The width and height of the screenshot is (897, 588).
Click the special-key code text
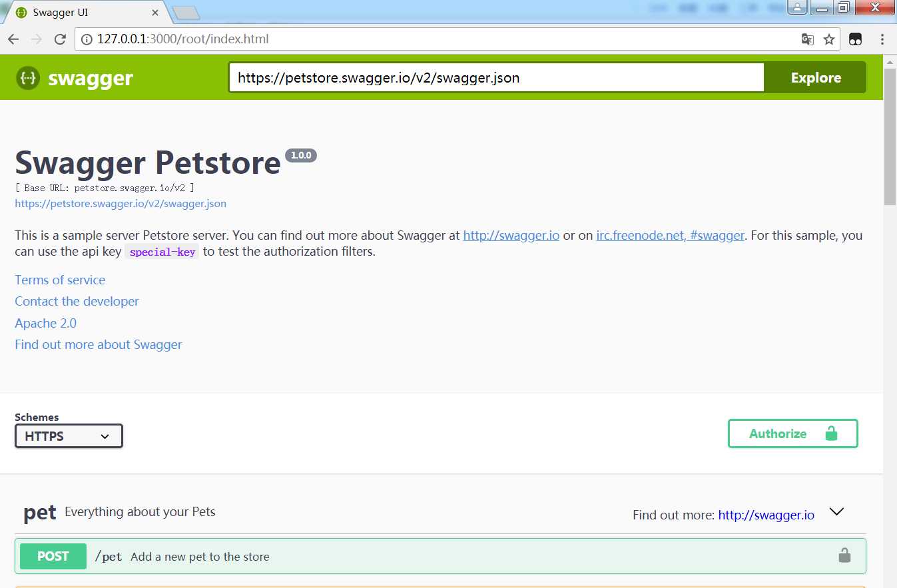pos(162,252)
